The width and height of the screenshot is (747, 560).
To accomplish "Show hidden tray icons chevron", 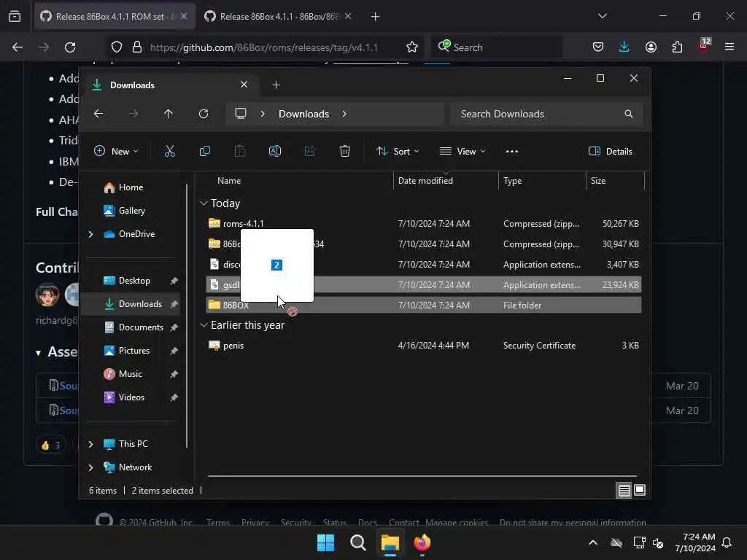I will [593, 542].
